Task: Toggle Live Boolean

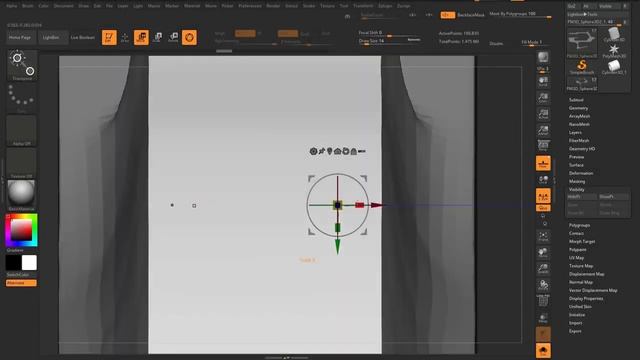Action: pos(83,38)
